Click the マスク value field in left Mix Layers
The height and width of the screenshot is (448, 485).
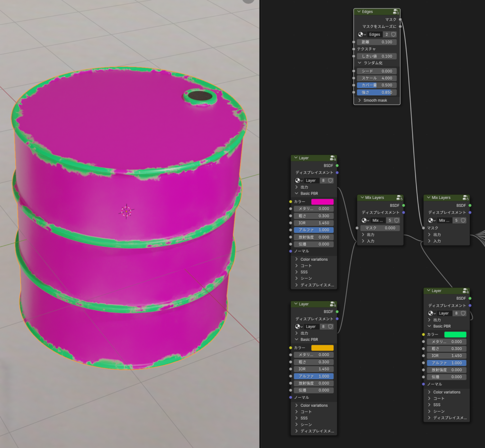coord(381,228)
